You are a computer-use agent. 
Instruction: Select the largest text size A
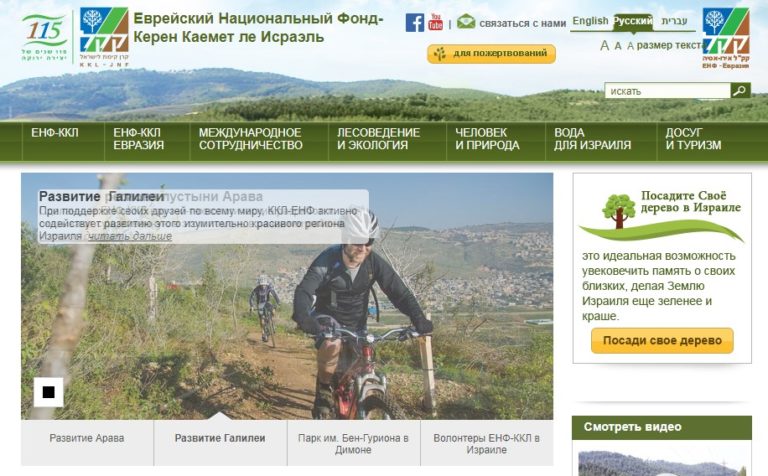tap(604, 46)
